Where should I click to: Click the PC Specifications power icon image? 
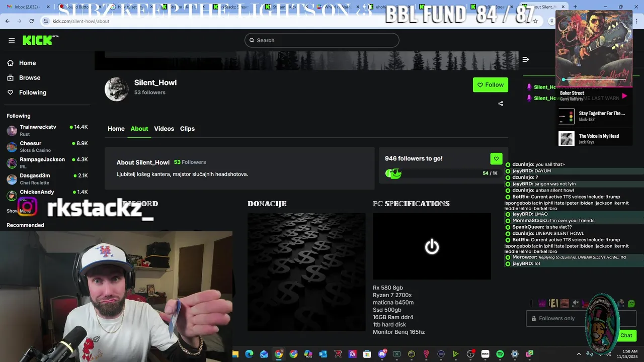(x=432, y=246)
